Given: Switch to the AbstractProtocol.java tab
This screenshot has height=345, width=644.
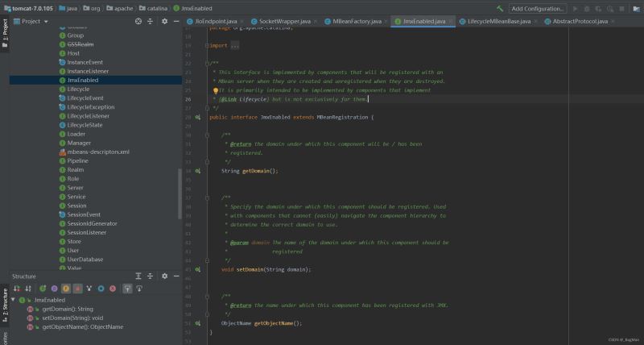Looking at the screenshot, I should [x=580, y=22].
